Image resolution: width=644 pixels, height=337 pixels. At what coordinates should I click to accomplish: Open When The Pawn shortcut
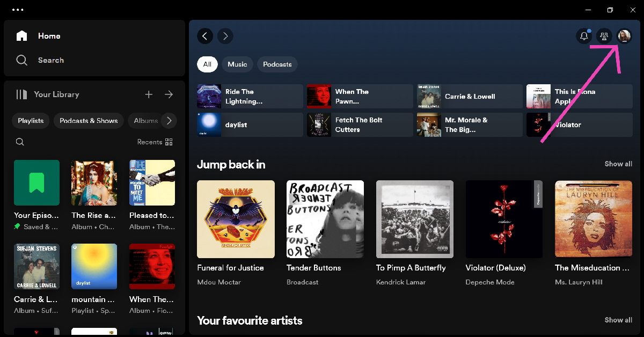click(x=360, y=97)
